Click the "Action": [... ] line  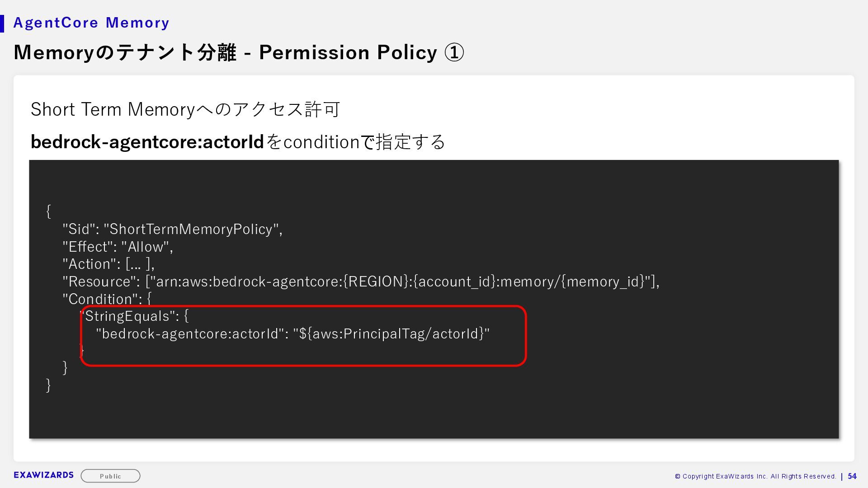108,264
